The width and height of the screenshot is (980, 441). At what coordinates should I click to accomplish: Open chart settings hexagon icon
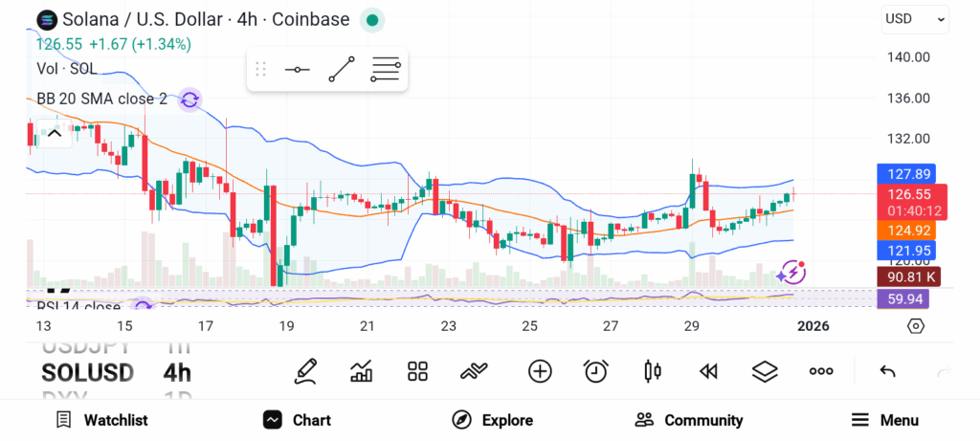tap(916, 326)
